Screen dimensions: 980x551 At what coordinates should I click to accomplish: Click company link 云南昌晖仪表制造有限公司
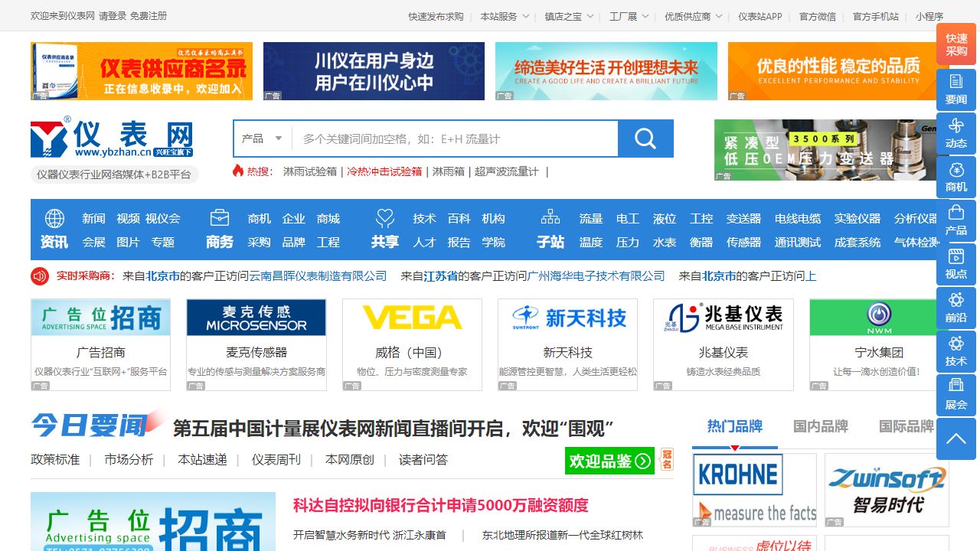[318, 275]
